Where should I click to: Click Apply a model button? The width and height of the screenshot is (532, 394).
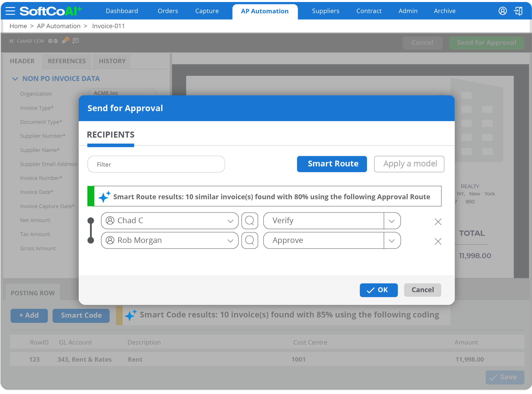(x=409, y=164)
